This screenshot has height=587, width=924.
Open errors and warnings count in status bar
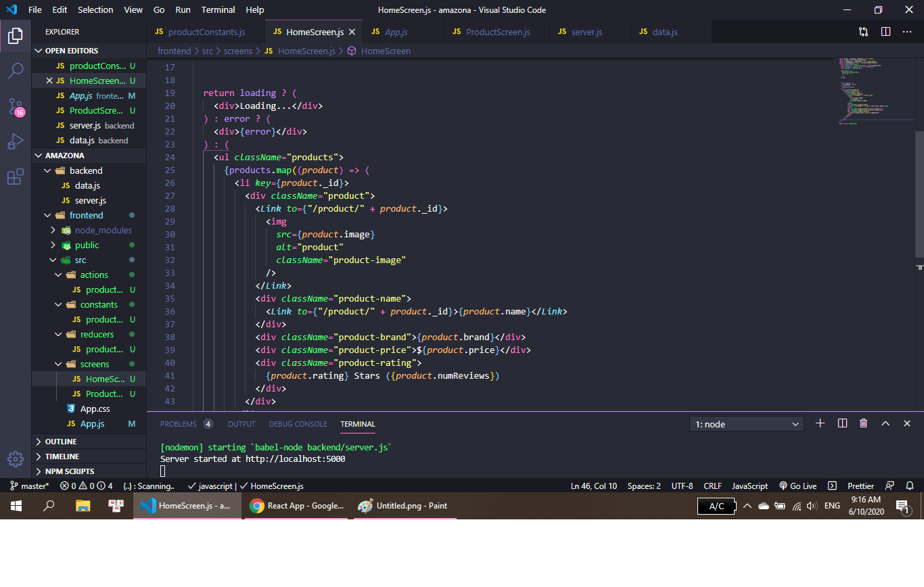coord(87,486)
